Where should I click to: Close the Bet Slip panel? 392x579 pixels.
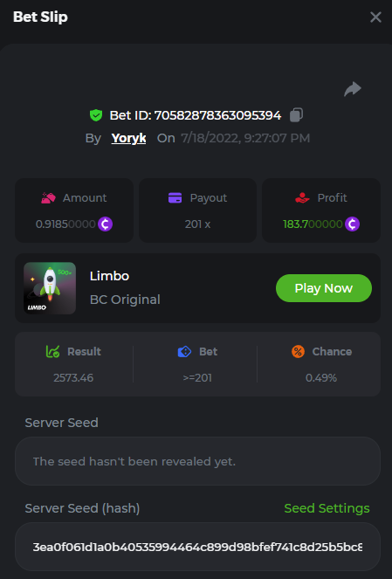click(x=375, y=17)
